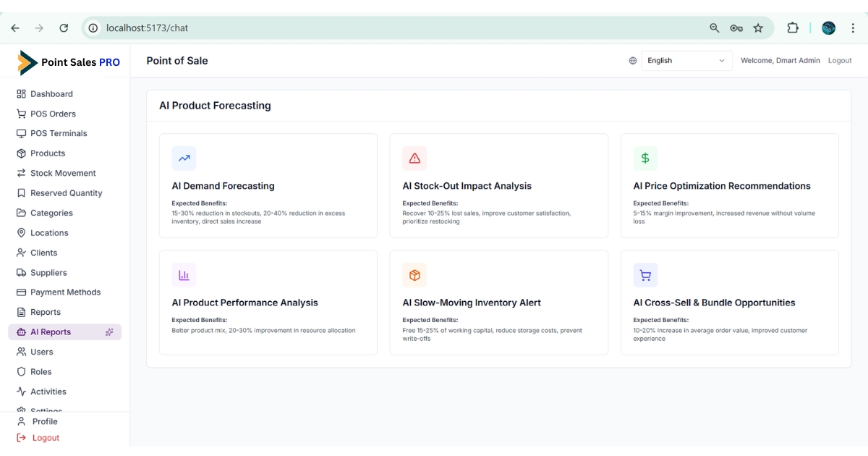Open AI Product Performance Analysis title
868x456 pixels.
point(244,303)
